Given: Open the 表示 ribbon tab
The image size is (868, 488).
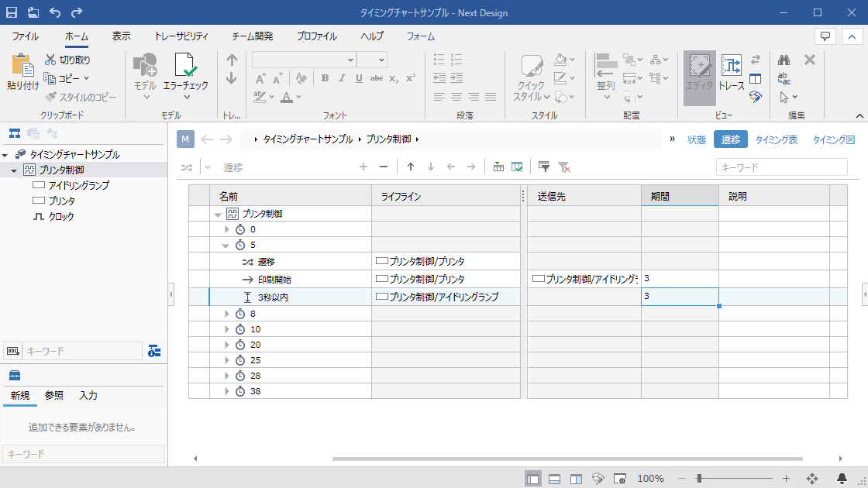Looking at the screenshot, I should pos(121,36).
